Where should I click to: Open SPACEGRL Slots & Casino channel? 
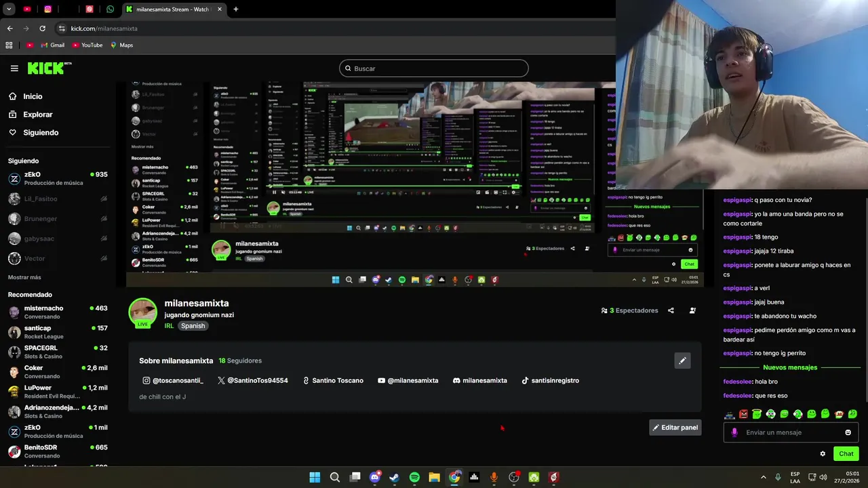(x=58, y=352)
